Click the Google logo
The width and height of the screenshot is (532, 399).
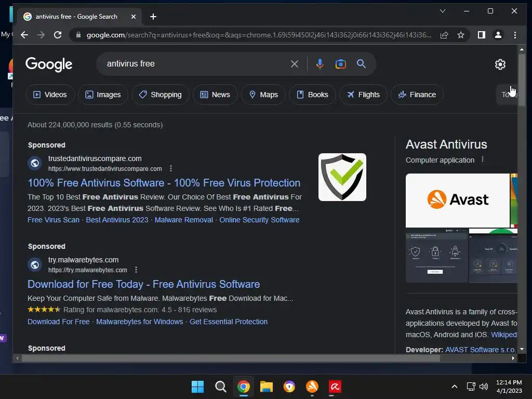pyautogui.click(x=49, y=64)
